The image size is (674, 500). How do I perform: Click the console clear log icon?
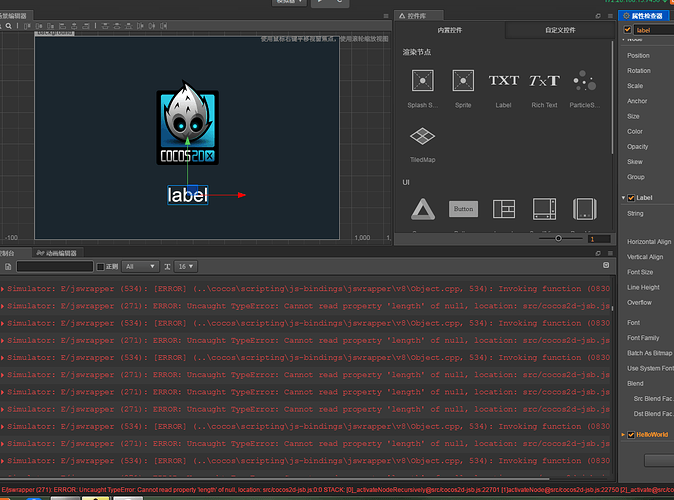(x=8, y=267)
